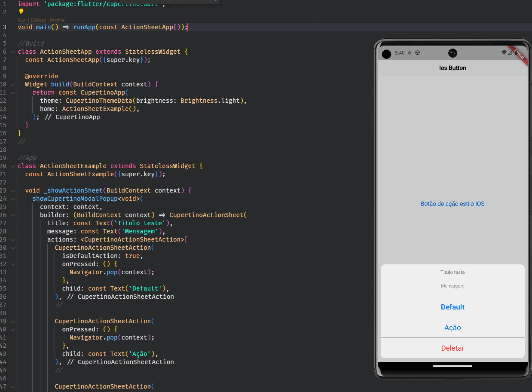Open the settings gear in emulator status bar

pyautogui.click(x=417, y=52)
